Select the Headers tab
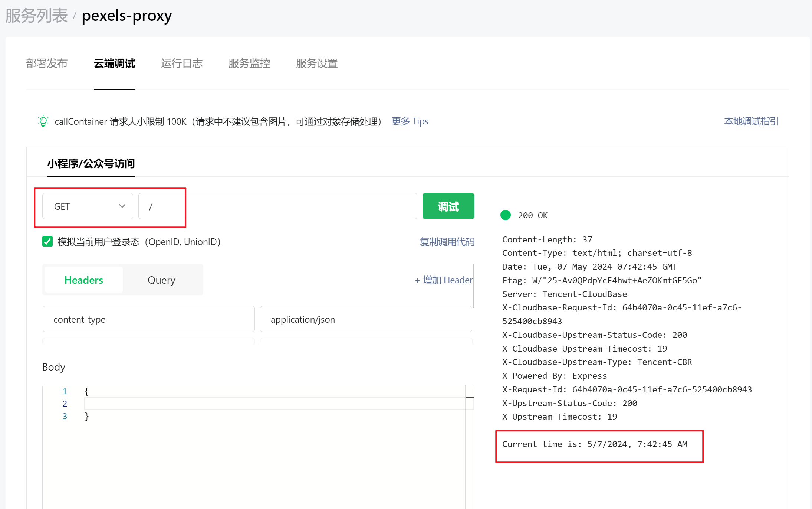Screen dimensions: 812x509 pyautogui.click(x=84, y=280)
